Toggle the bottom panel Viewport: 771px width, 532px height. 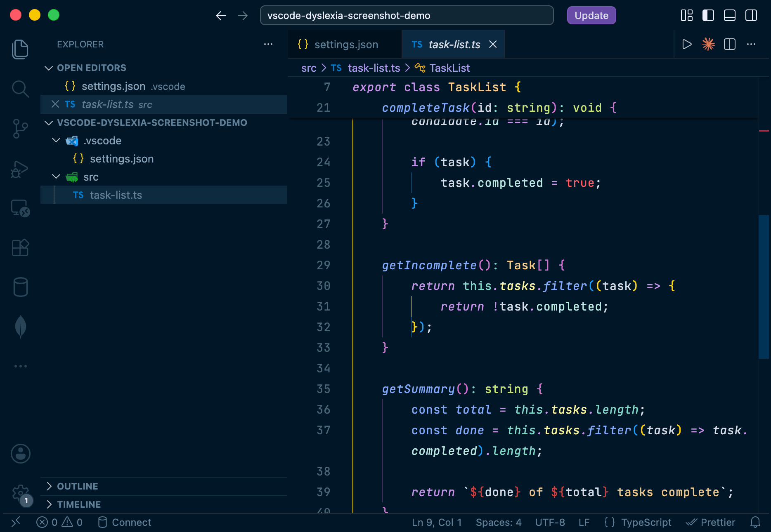(x=730, y=16)
